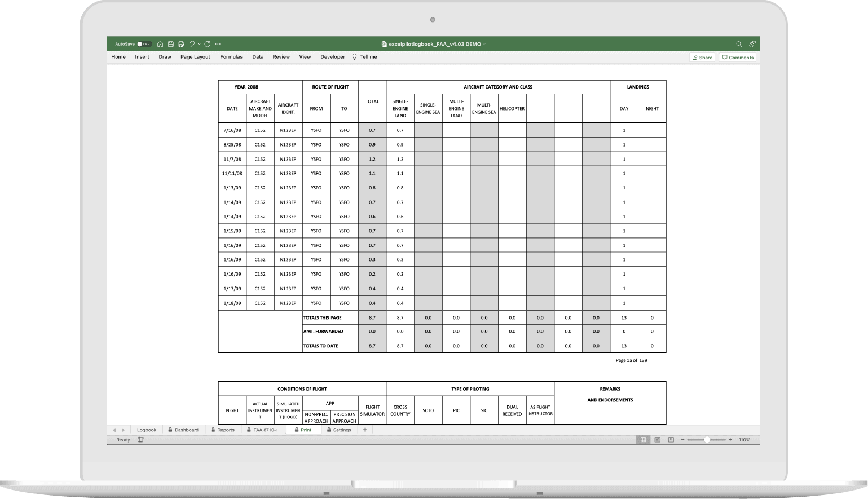Click the TYPE OF PILOTING header
868x499 pixels.
tap(470, 389)
